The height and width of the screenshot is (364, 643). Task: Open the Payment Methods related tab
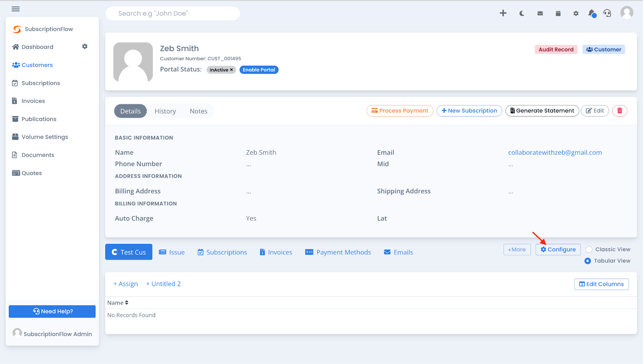pos(338,252)
